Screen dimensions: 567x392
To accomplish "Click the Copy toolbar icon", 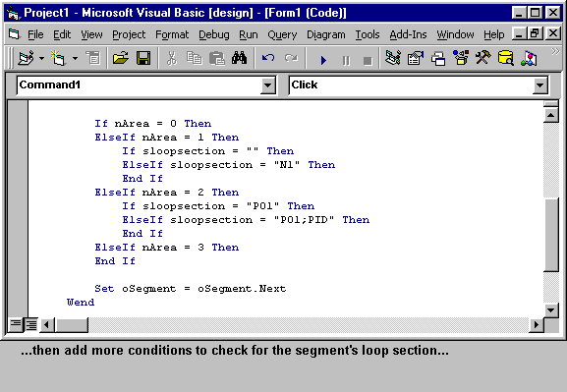I will (x=195, y=58).
